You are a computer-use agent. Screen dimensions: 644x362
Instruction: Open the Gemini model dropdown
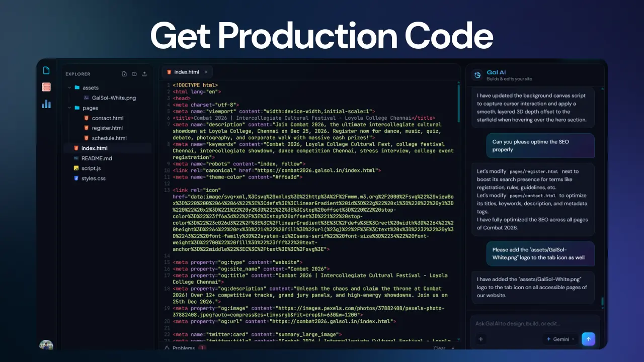click(560, 339)
